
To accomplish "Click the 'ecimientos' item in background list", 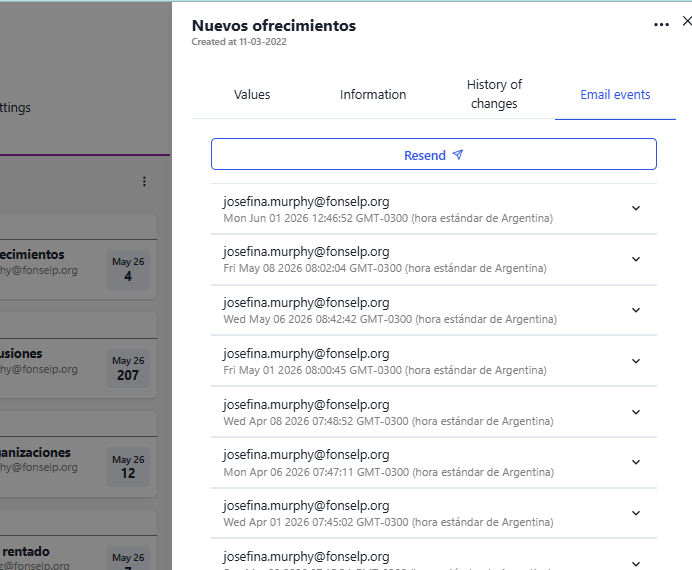I will point(32,255).
